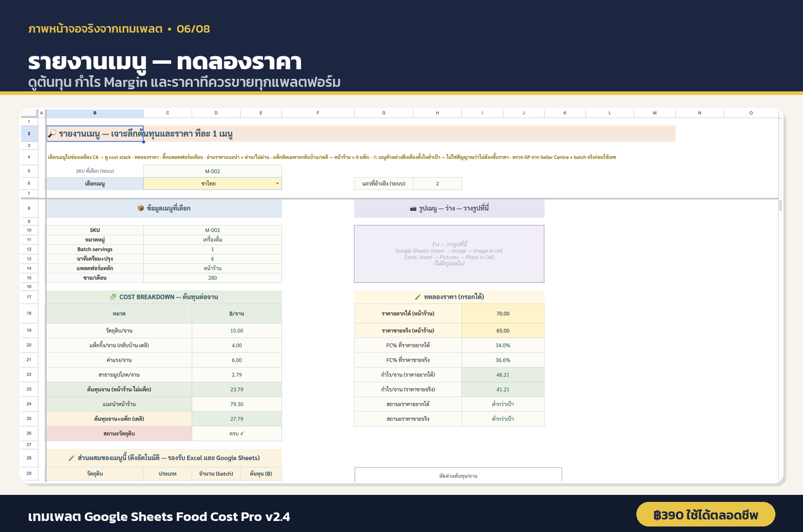Click the empty menu image placeholder box

tap(449, 254)
